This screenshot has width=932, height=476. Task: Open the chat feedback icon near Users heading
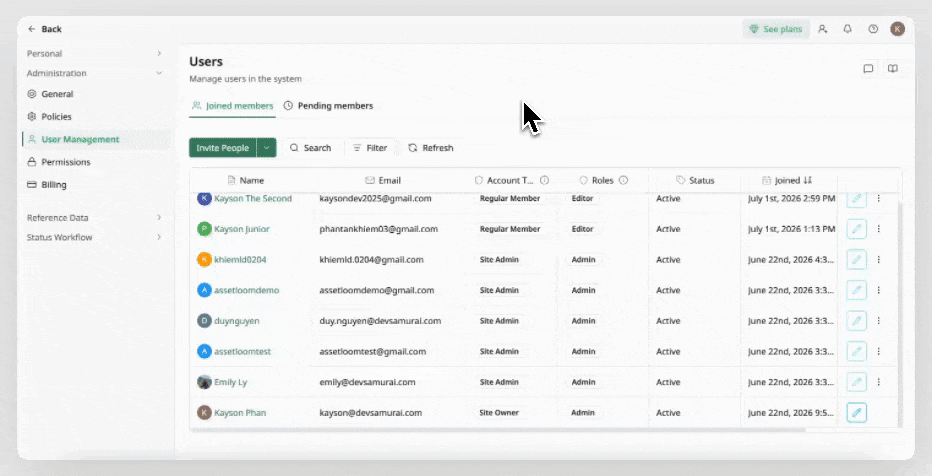pos(868,68)
